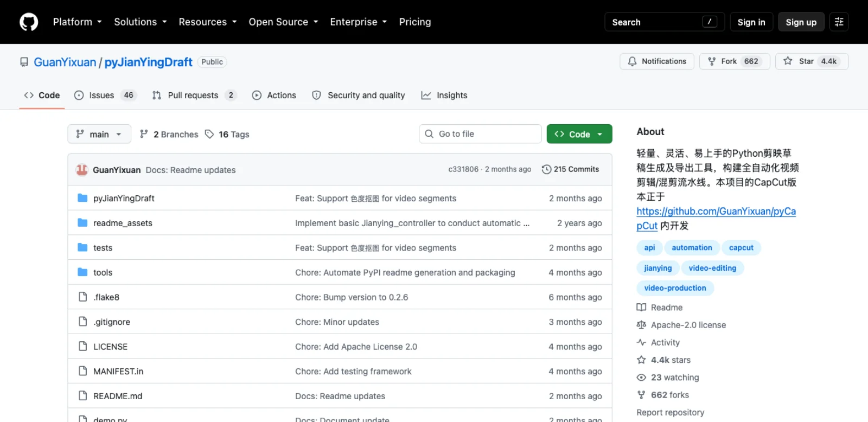Open the header menu icon beside Sign up

click(839, 22)
